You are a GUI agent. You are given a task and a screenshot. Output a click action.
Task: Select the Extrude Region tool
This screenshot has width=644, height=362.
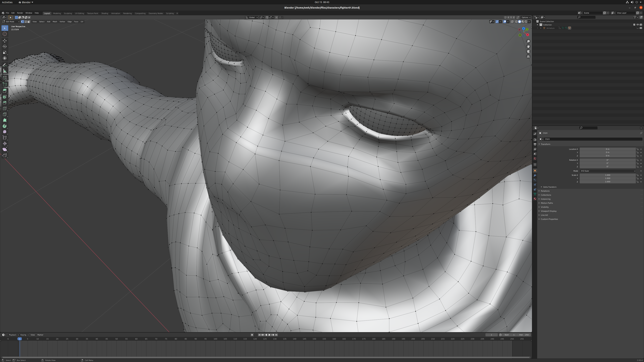pos(5,91)
